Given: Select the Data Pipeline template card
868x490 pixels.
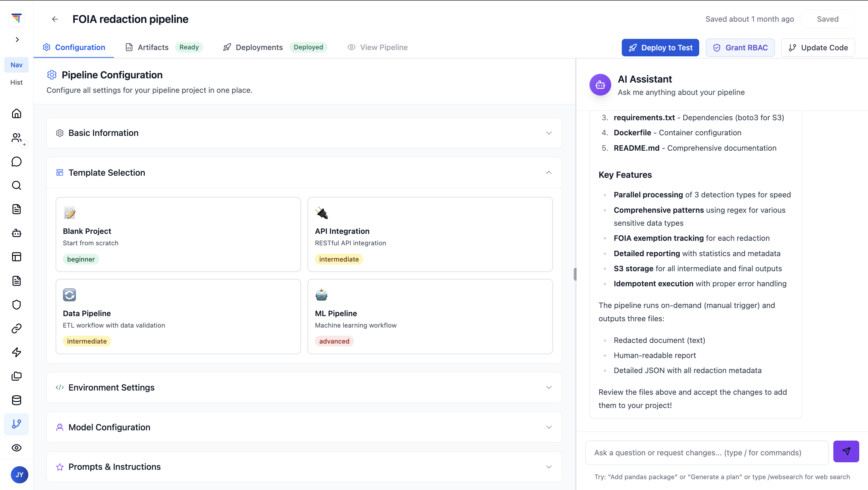Looking at the screenshot, I should coord(178,316).
